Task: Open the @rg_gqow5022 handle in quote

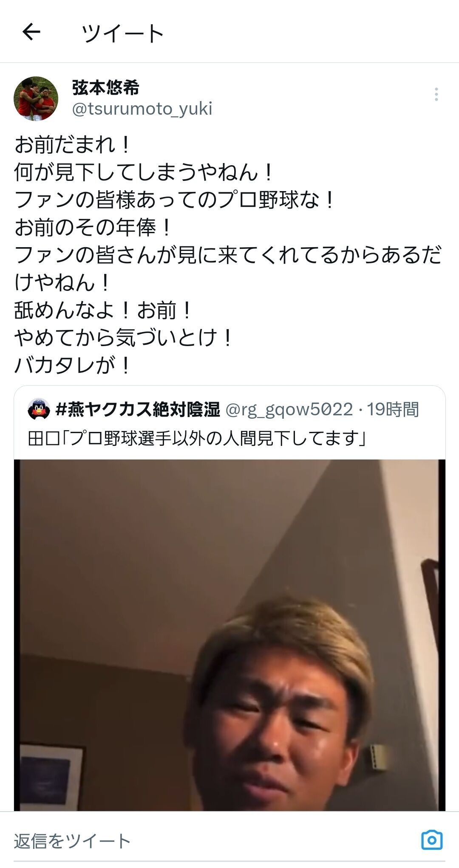Action: (289, 410)
